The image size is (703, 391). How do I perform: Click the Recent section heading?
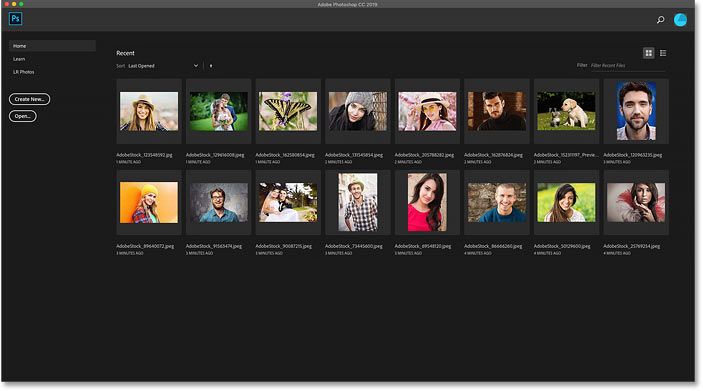point(126,53)
